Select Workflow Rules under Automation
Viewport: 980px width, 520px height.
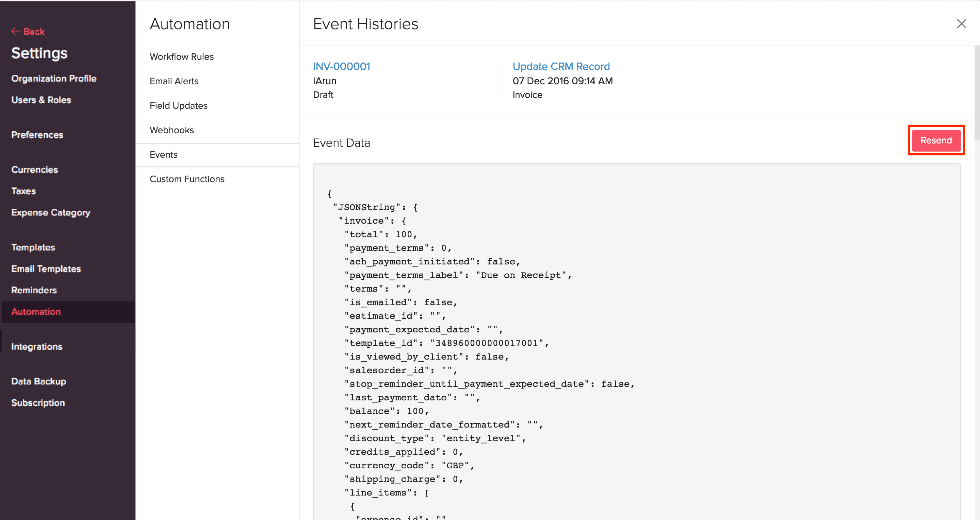coord(181,56)
